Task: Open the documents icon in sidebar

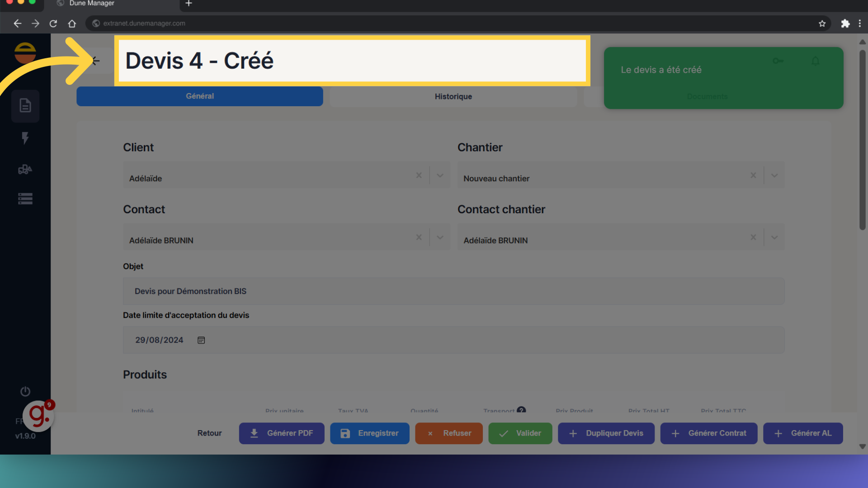Action: [25, 106]
